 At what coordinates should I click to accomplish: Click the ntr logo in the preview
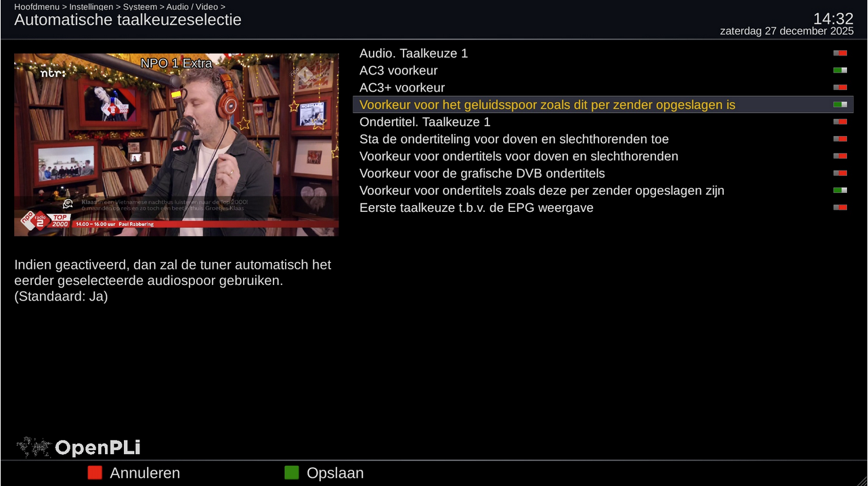(x=53, y=72)
